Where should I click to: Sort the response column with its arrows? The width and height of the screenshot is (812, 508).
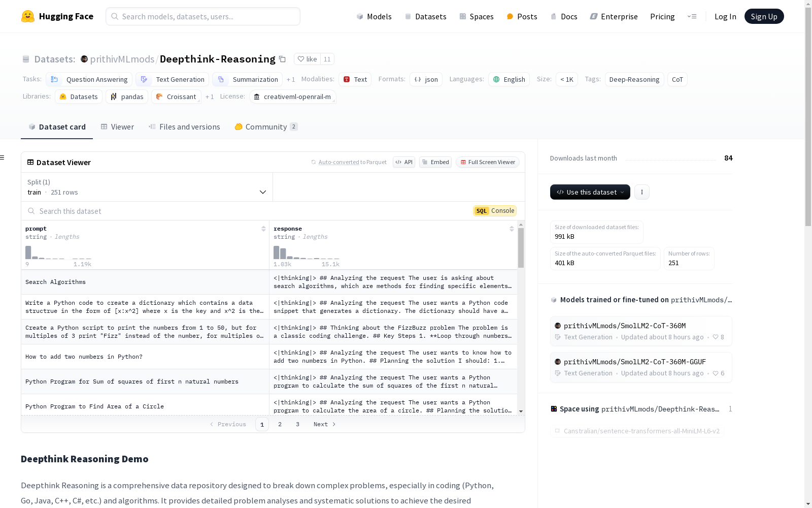512,229
